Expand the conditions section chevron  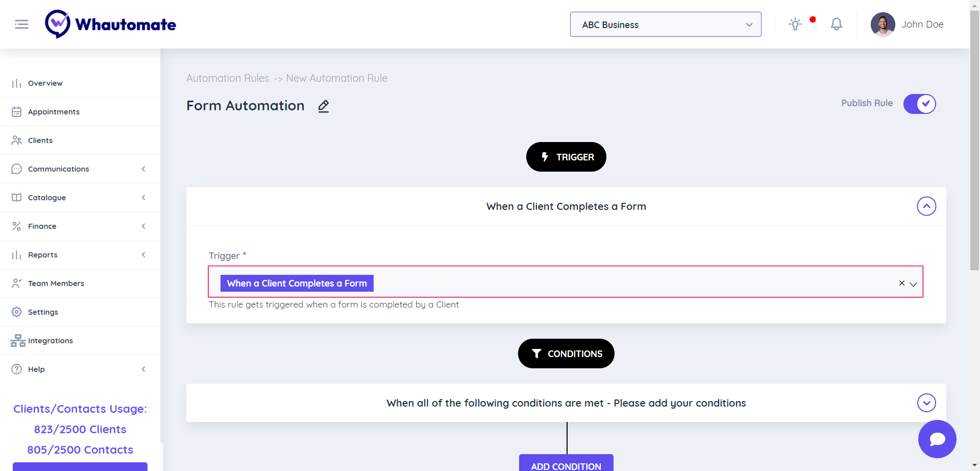[926, 403]
